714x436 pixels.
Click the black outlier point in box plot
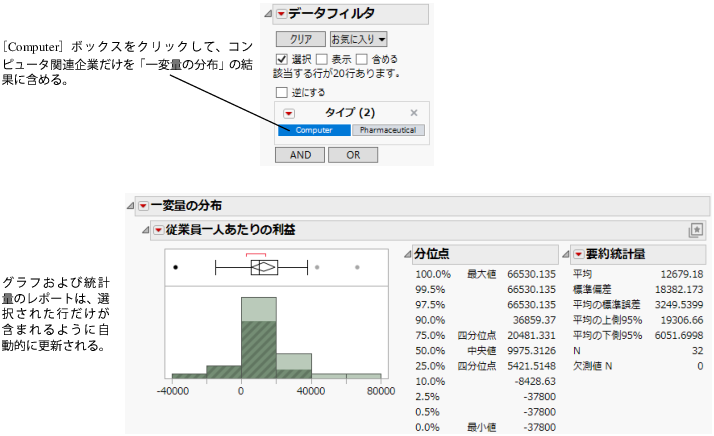[176, 267]
